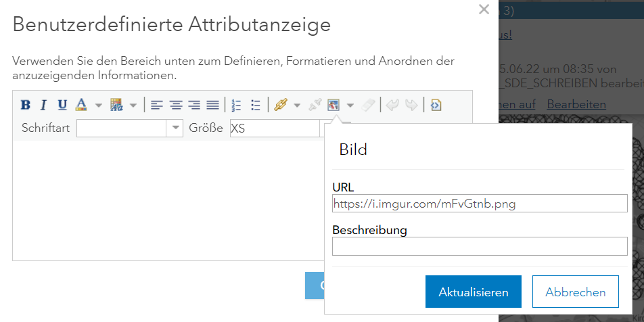Viewport: 644px width, 322px height.
Task: Open the insert image dropdown arrow
Action: pos(350,105)
